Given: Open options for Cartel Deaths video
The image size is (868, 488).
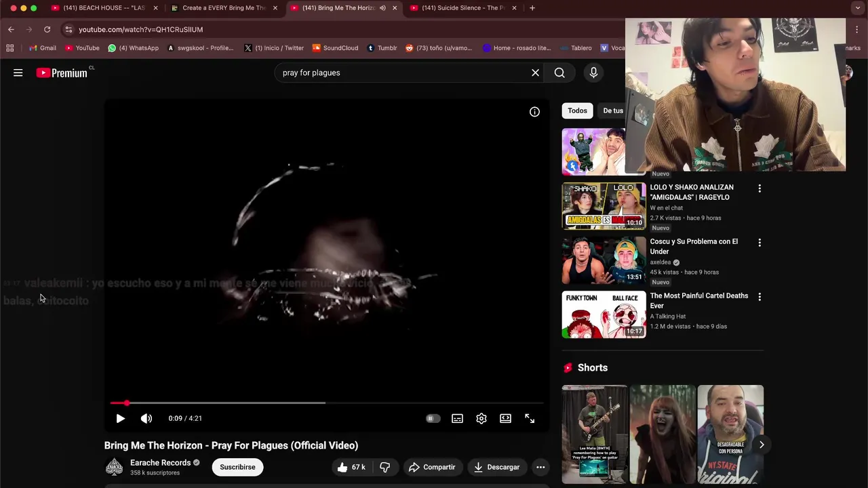Looking at the screenshot, I should pos(759,297).
